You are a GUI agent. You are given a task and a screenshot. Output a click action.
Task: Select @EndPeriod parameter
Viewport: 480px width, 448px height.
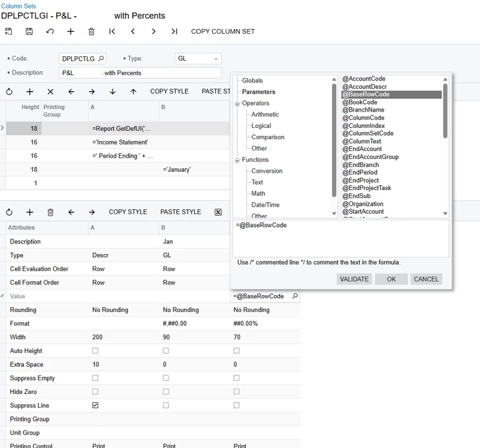coord(360,173)
